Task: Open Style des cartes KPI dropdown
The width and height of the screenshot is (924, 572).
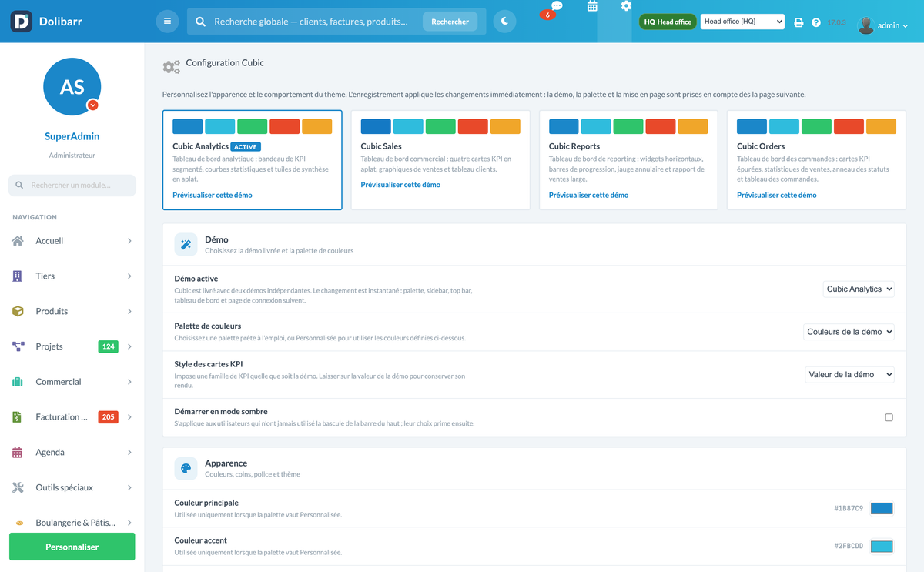Action: (x=849, y=375)
